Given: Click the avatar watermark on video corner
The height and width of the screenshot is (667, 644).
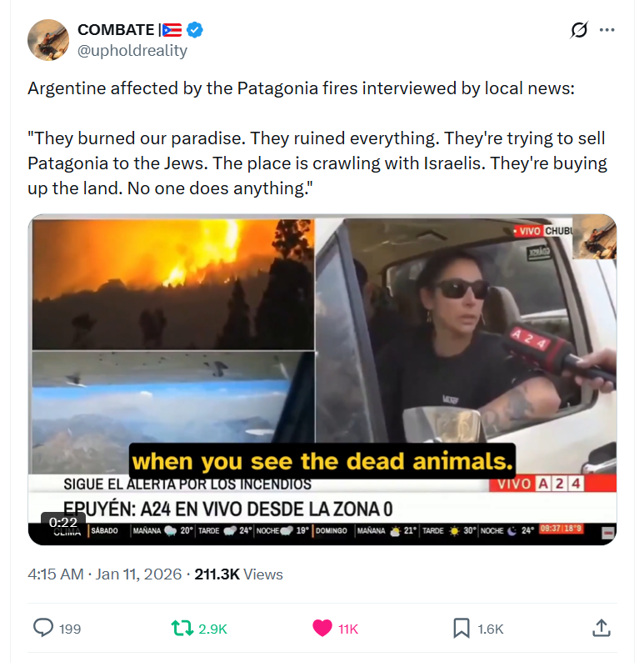Looking at the screenshot, I should (594, 237).
